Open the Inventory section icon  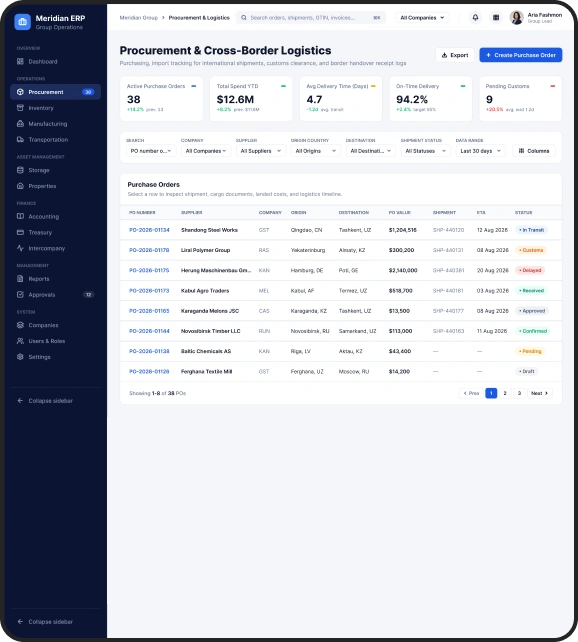[20, 108]
